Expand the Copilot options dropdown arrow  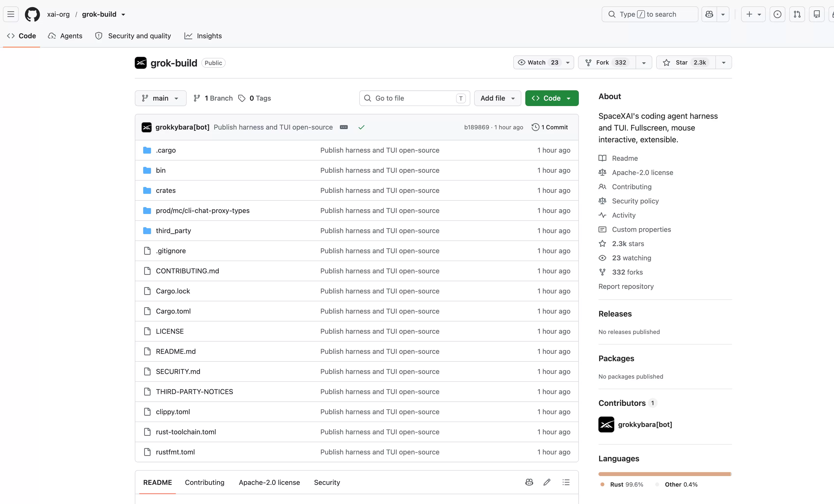click(723, 14)
